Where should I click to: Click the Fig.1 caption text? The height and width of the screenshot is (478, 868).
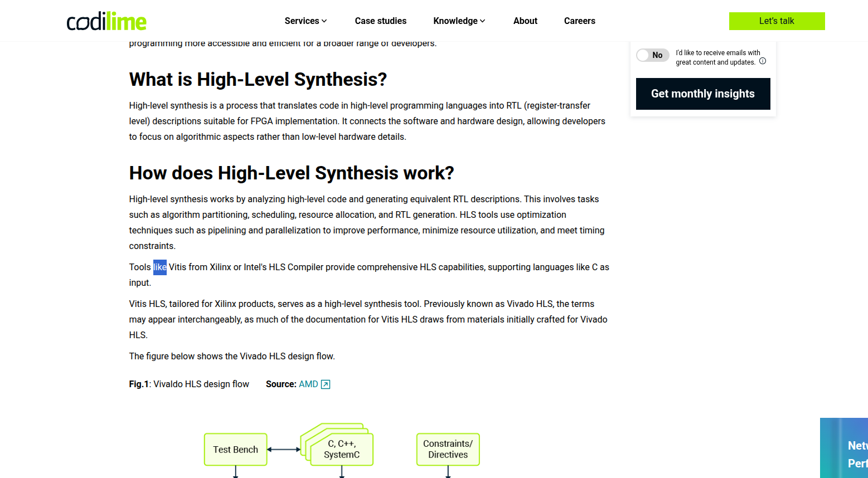click(x=189, y=384)
